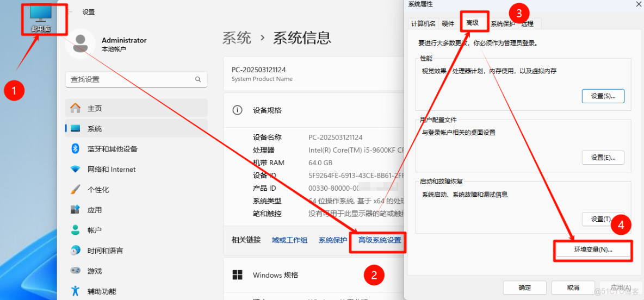Open 主页 in the Settings sidebar
Screen dimensions: 644x300
(x=137, y=108)
